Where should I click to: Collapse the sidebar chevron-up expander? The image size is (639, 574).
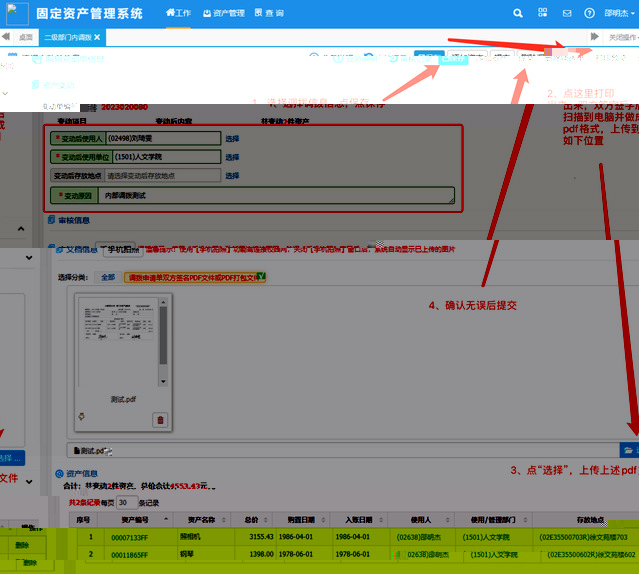click(x=21, y=229)
